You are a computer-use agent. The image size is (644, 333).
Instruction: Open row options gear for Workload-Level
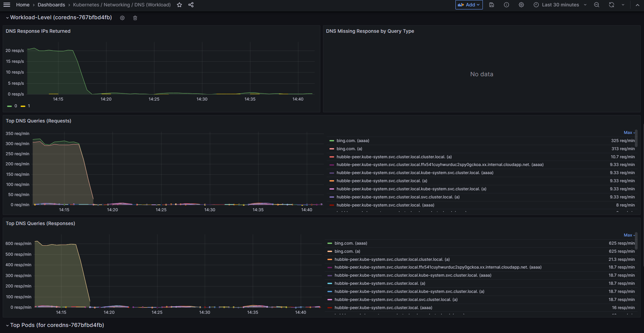[x=122, y=18]
